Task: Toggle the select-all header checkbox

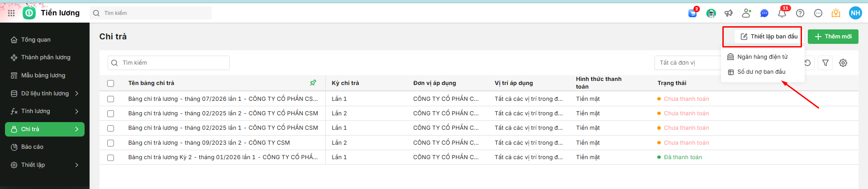Action: (110, 83)
